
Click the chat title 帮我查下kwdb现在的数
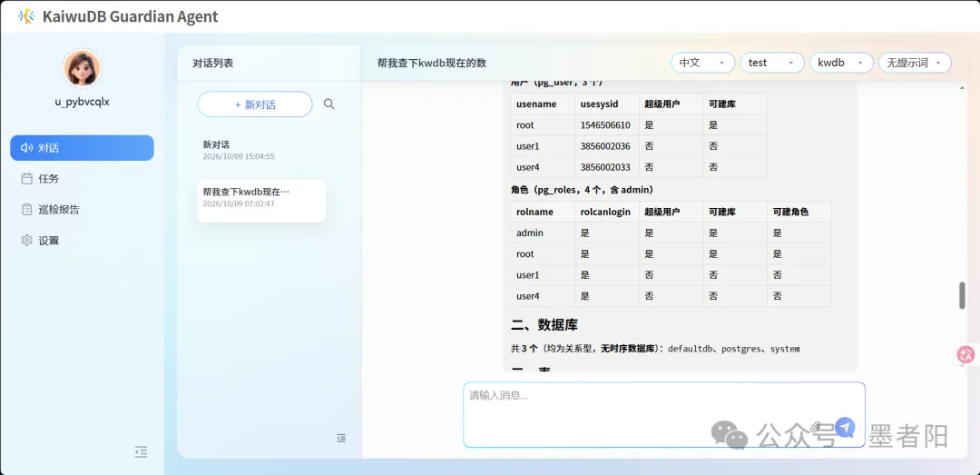pyautogui.click(x=432, y=64)
